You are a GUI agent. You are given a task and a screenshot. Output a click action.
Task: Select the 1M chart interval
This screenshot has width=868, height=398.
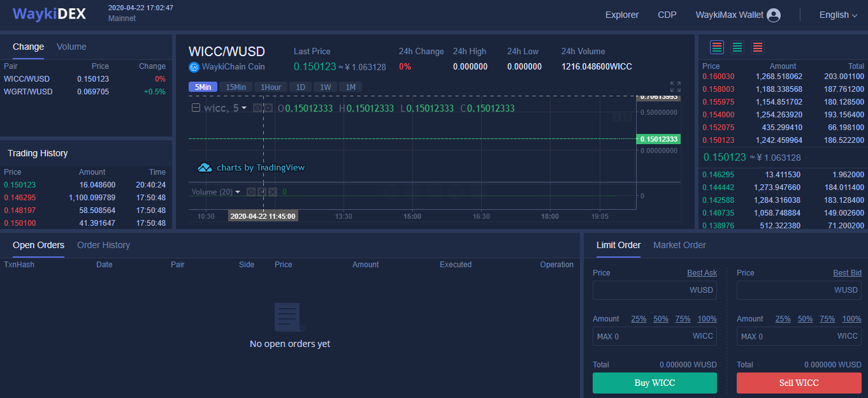[x=351, y=87]
